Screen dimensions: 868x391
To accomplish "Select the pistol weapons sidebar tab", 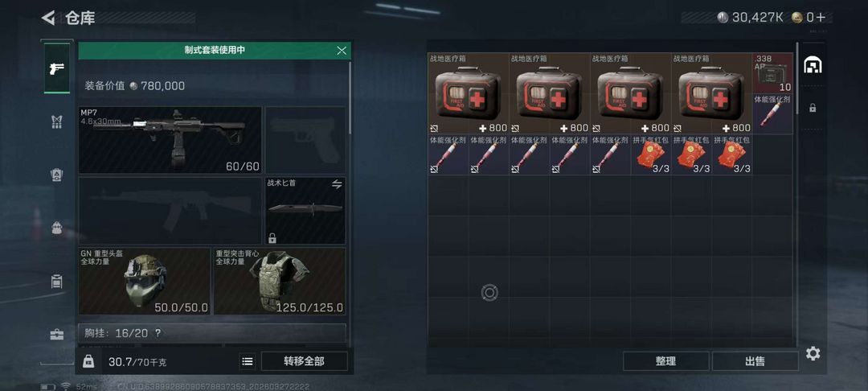I will 57,68.
